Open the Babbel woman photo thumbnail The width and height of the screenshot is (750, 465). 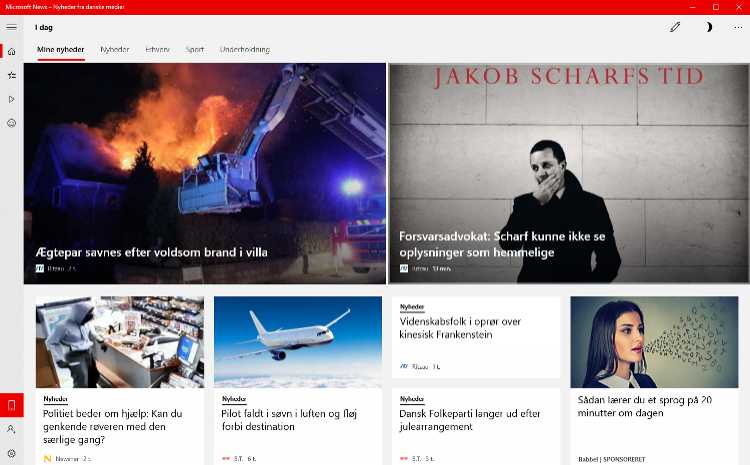click(x=654, y=342)
